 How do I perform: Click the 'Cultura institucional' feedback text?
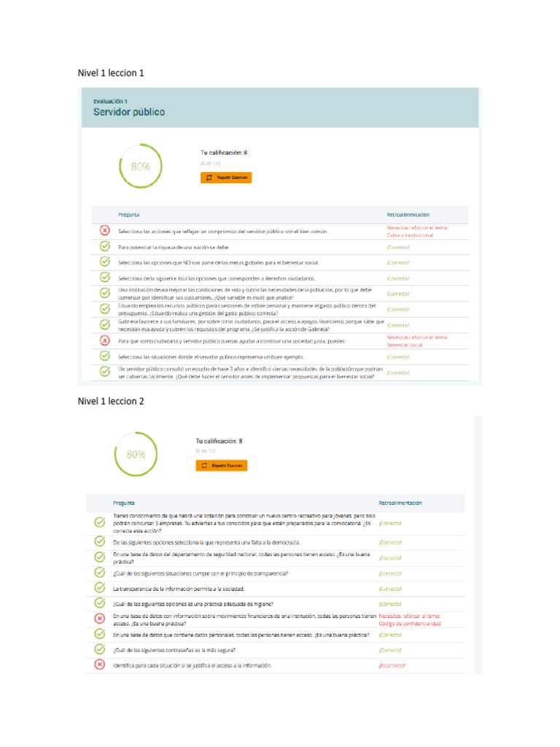[x=410, y=236]
